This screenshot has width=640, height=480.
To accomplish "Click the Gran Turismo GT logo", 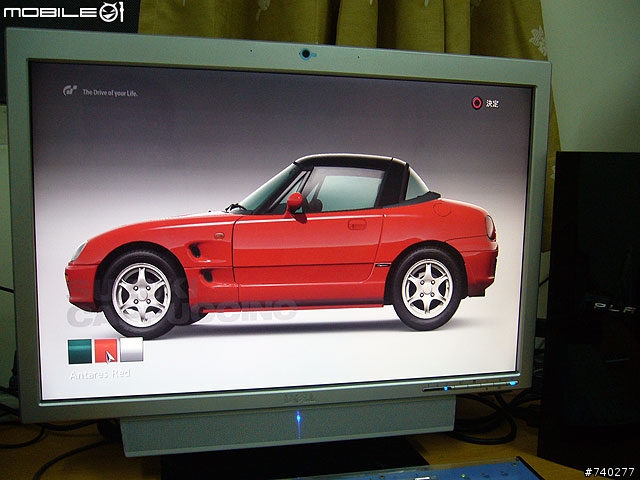I will click(x=70, y=91).
